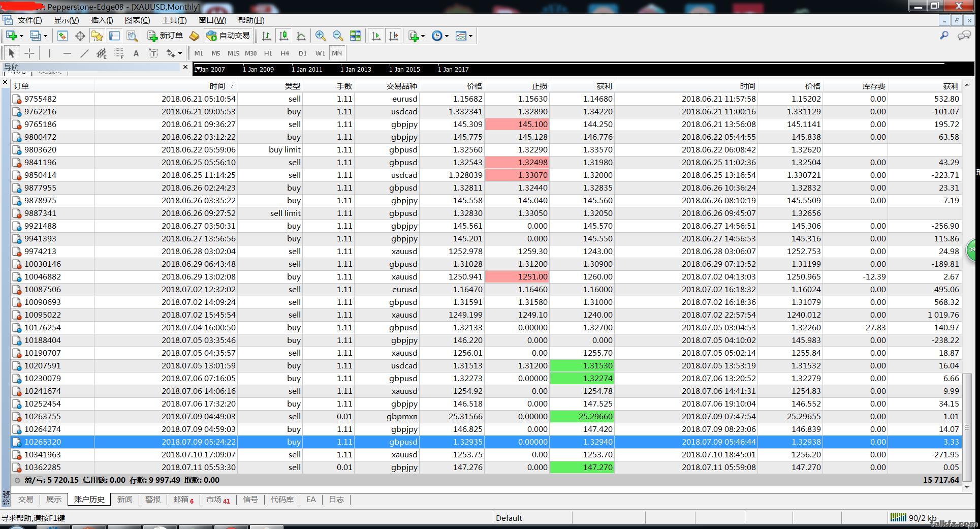This screenshot has width=980, height=529.
Task: Toggle chart shift icon
Action: (x=393, y=36)
